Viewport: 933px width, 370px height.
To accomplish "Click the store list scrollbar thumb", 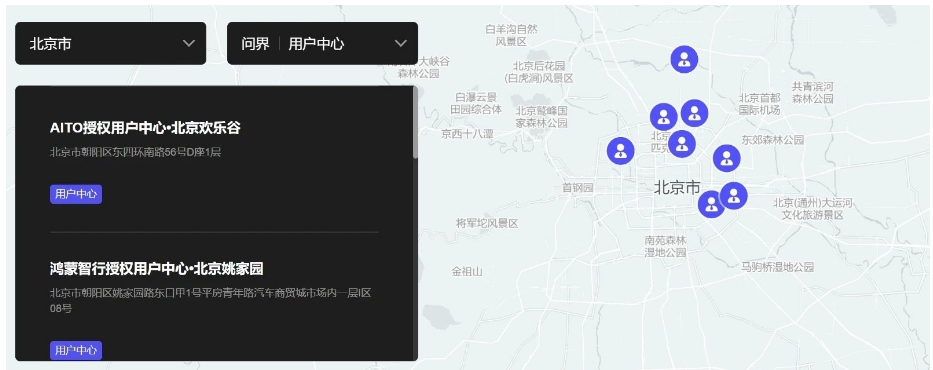I will coord(415,123).
